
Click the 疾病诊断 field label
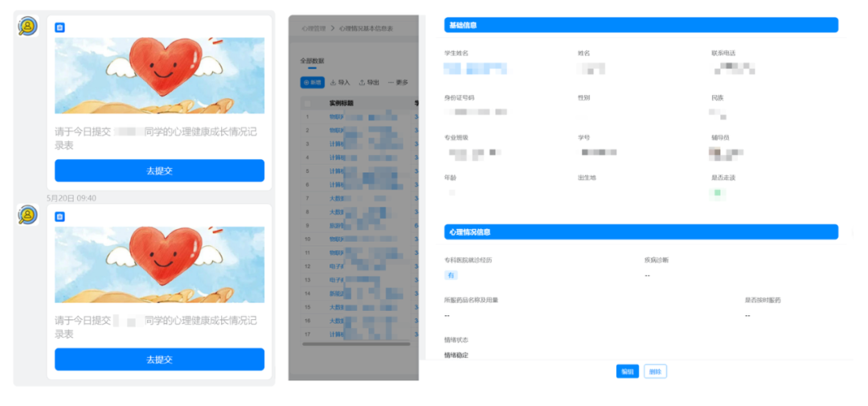(x=656, y=260)
